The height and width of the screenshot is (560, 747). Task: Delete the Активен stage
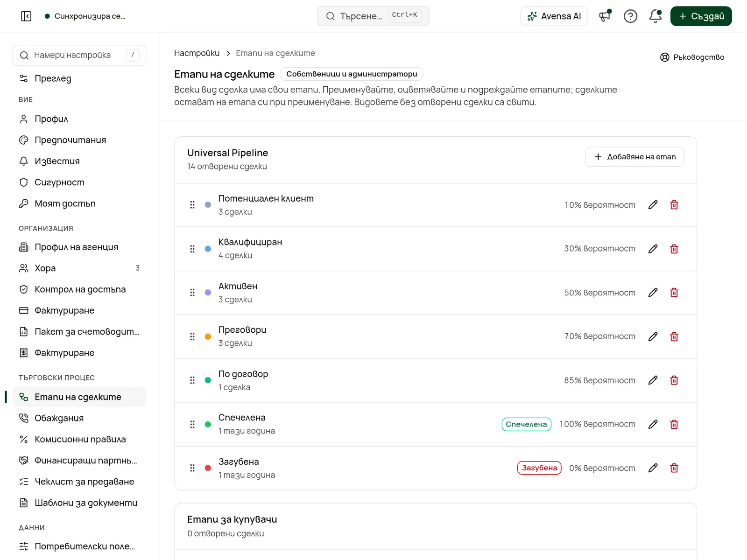pyautogui.click(x=674, y=293)
